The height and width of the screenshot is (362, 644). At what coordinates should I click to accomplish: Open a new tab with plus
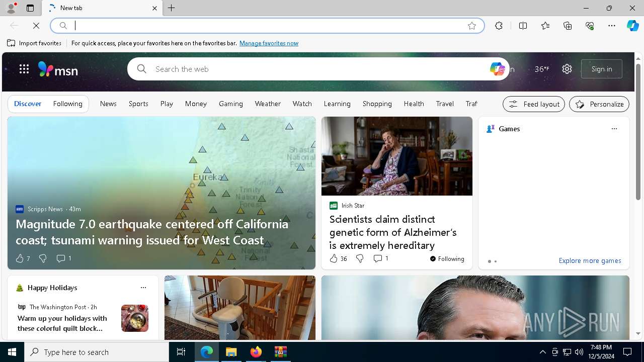point(172,8)
